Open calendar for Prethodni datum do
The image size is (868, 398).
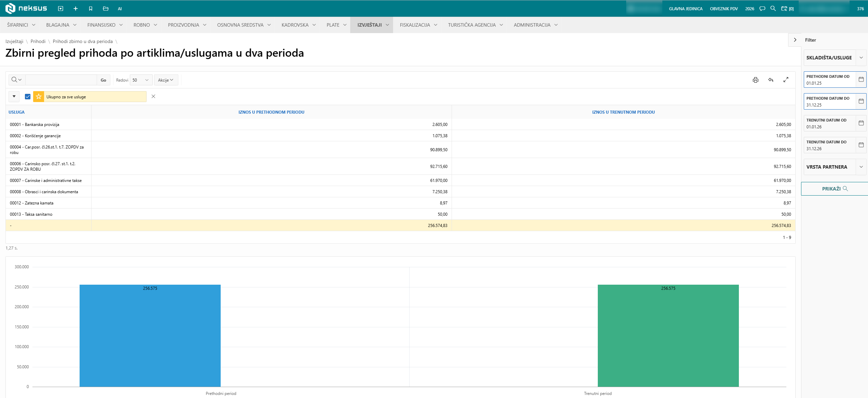[x=861, y=101]
